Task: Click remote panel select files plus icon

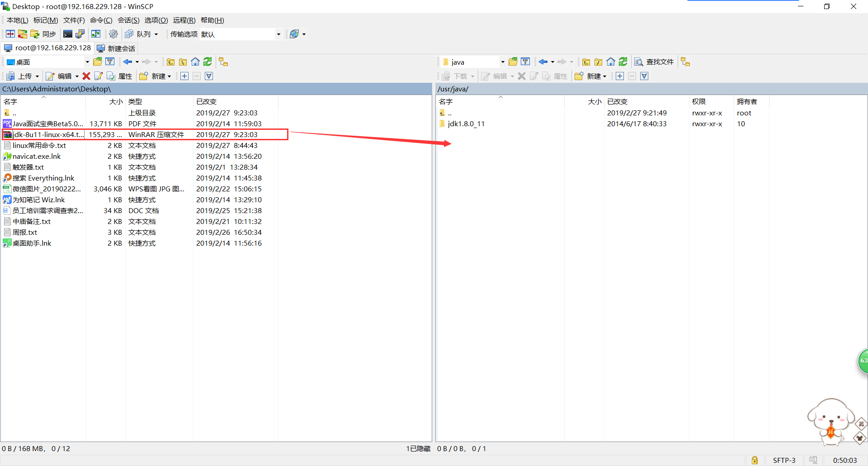Action: (620, 76)
